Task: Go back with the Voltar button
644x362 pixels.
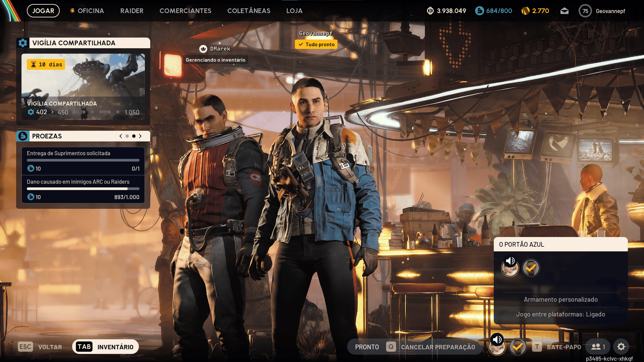Action: [40, 347]
